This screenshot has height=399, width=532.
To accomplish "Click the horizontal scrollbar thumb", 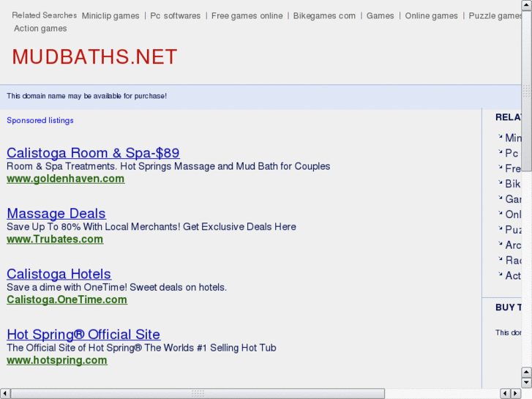I will tap(198, 394).
